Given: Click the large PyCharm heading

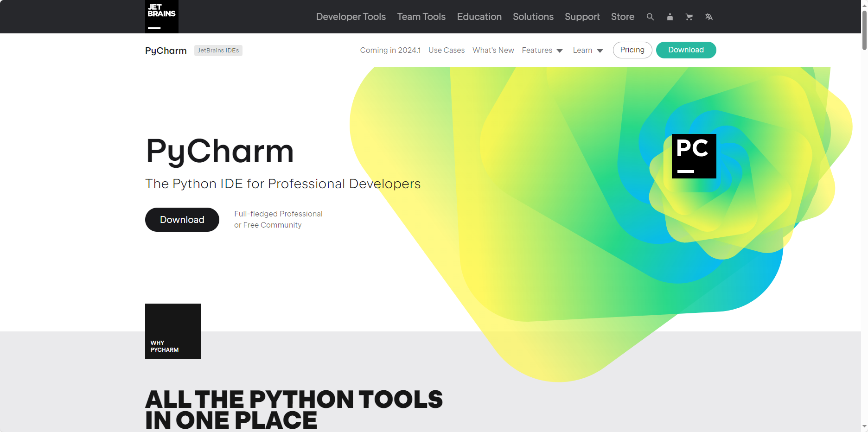Looking at the screenshot, I should pos(220,152).
